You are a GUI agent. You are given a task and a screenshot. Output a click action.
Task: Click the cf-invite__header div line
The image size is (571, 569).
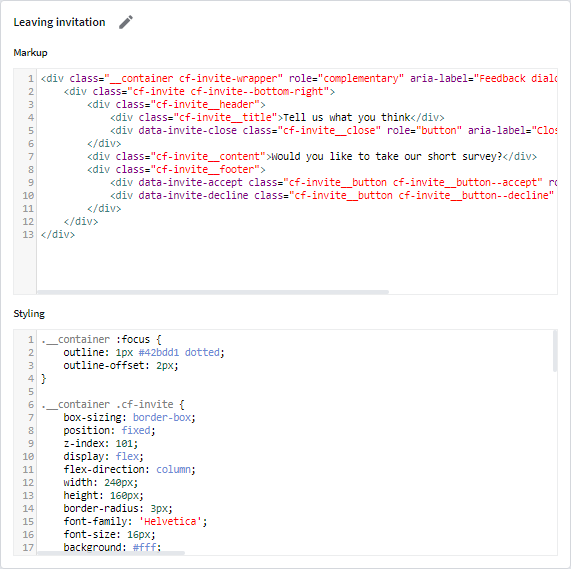176,104
